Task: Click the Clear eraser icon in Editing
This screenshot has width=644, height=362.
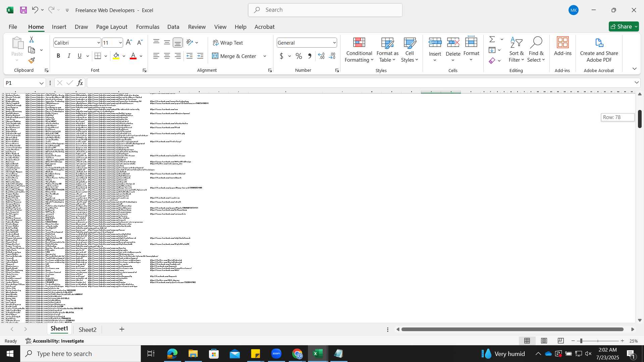Action: 492,61
